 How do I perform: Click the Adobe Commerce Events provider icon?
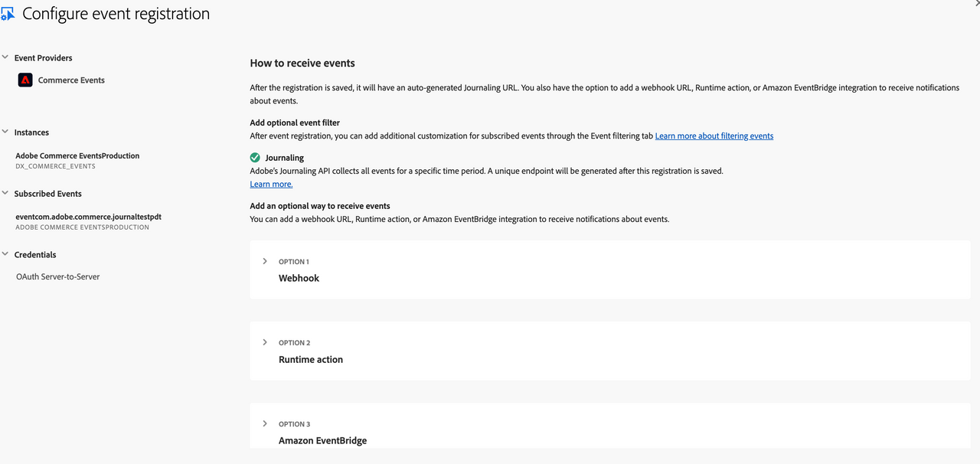(x=25, y=80)
